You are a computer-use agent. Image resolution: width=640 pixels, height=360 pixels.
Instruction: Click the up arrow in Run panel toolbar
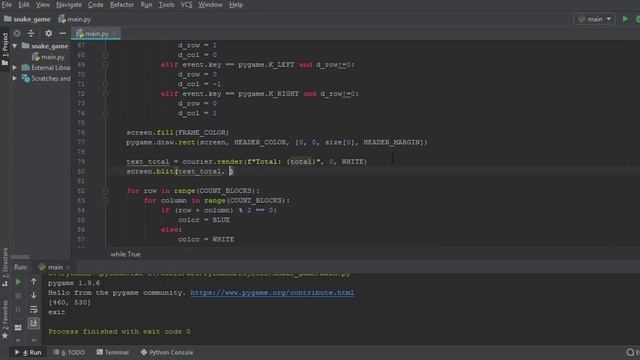pos(33,282)
